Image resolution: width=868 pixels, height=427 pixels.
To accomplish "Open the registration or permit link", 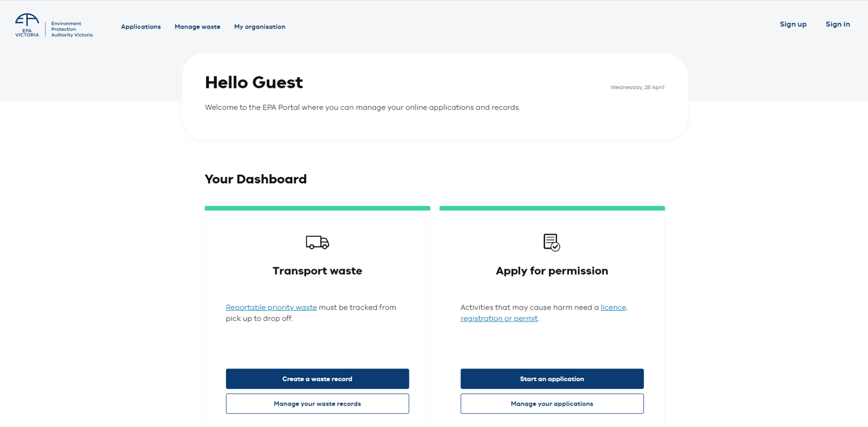I will pos(498,319).
